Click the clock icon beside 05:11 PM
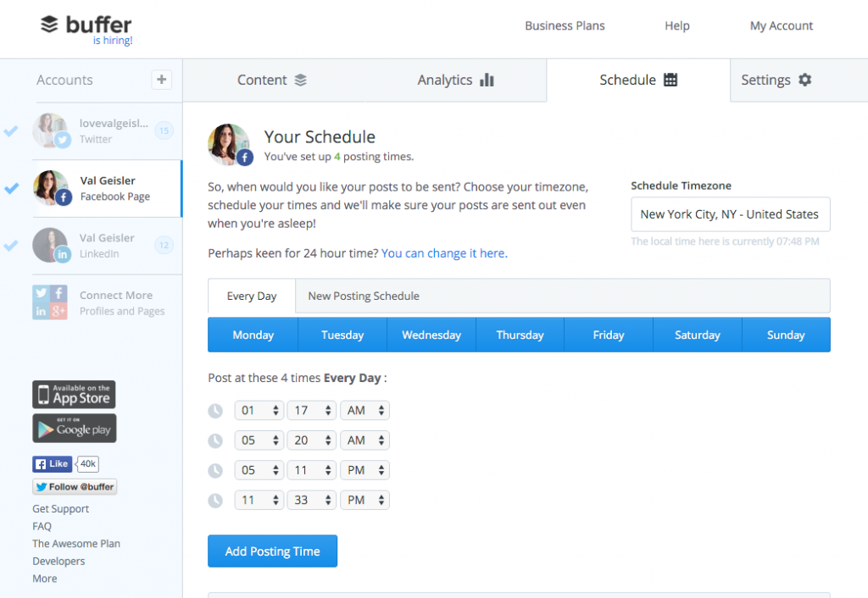 pyautogui.click(x=215, y=470)
